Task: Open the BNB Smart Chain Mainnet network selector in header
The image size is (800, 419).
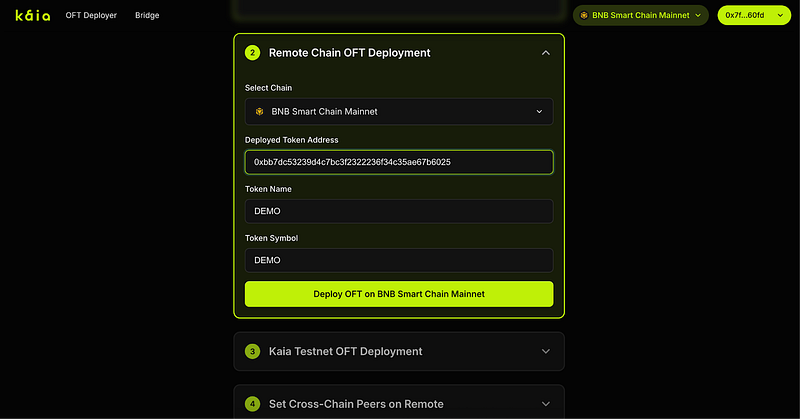Action: click(x=640, y=15)
